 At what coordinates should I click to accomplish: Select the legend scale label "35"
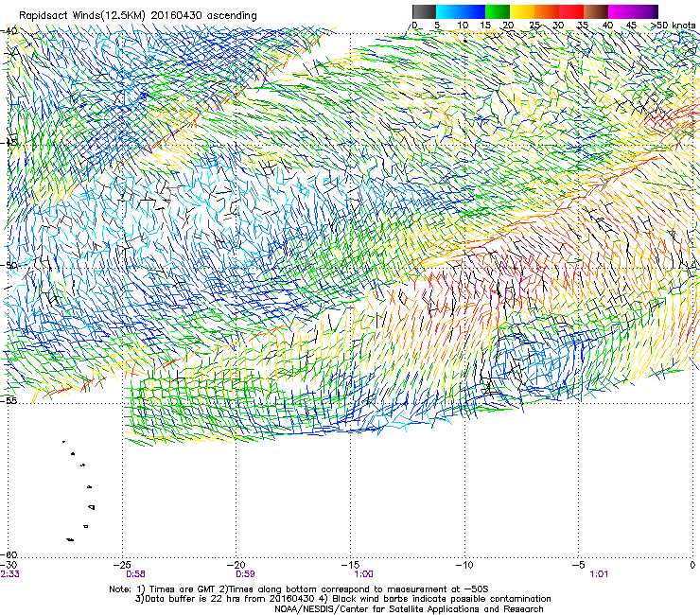pyautogui.click(x=583, y=26)
